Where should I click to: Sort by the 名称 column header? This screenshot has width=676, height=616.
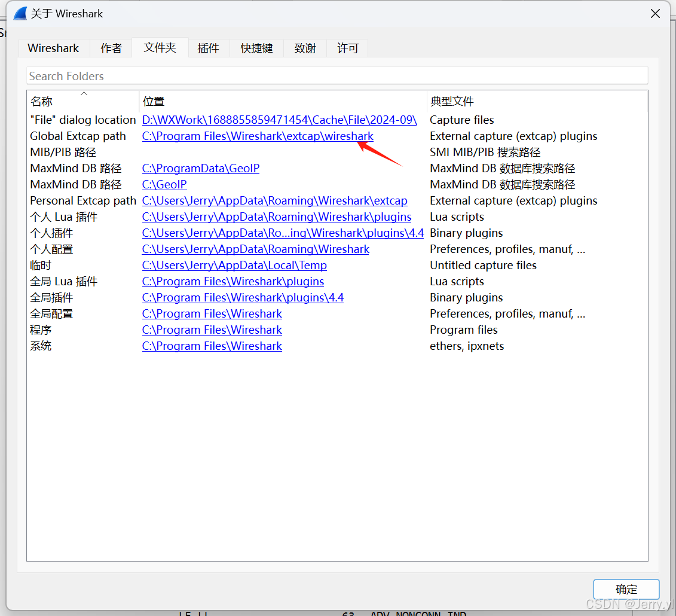pos(83,102)
